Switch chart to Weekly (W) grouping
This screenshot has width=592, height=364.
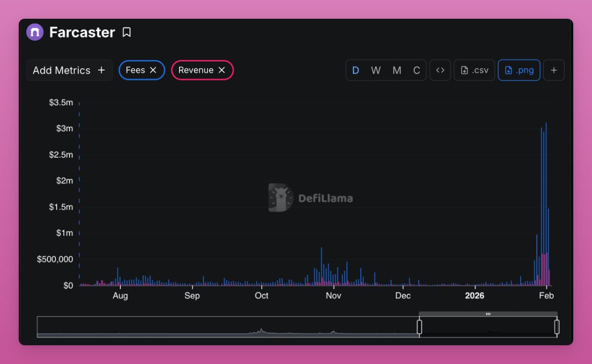click(376, 70)
